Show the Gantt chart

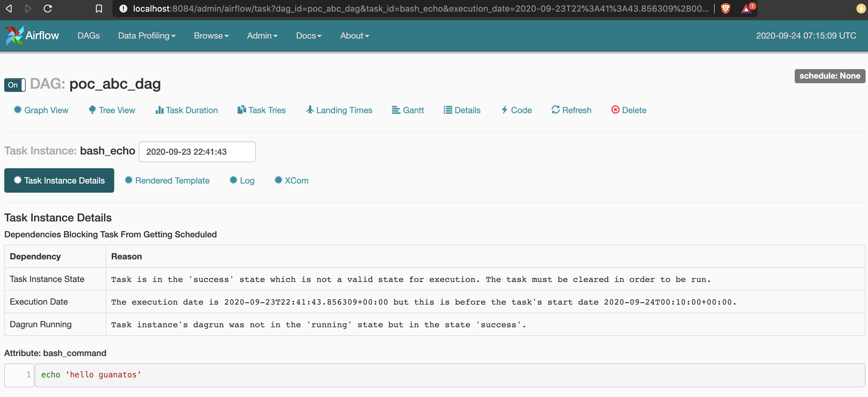408,110
